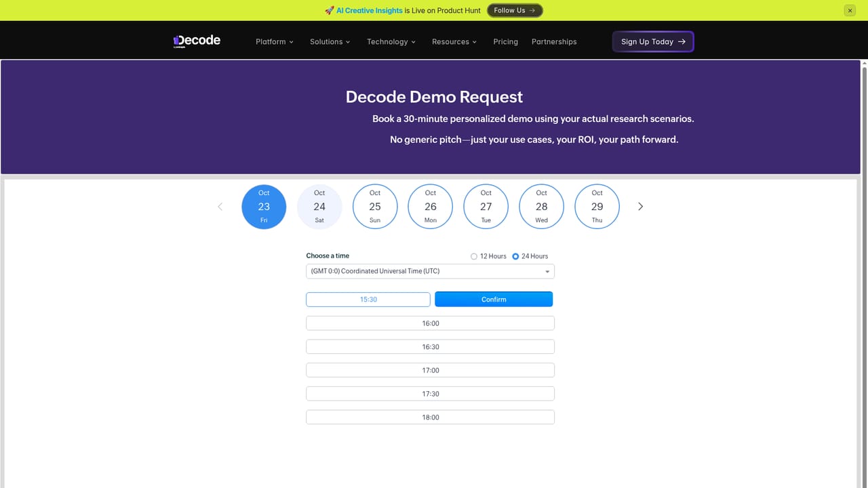The height and width of the screenshot is (488, 868).
Task: Expand the Resources menu
Action: pyautogui.click(x=454, y=41)
